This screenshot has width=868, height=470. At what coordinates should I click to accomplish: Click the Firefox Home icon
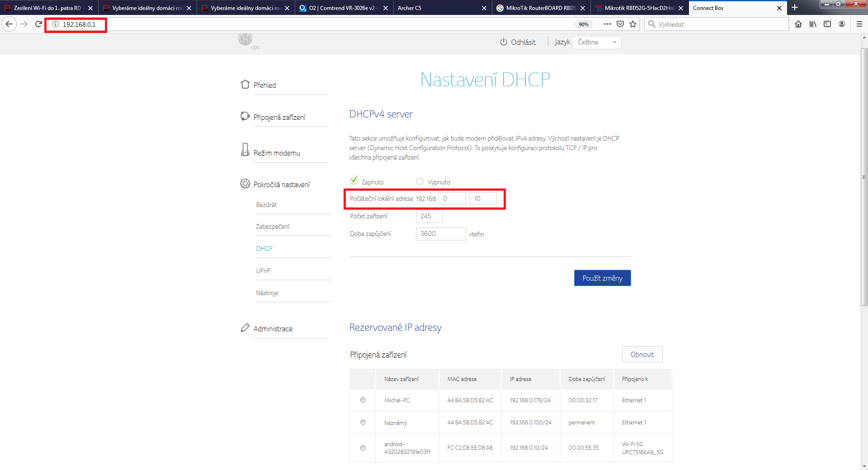[798, 24]
